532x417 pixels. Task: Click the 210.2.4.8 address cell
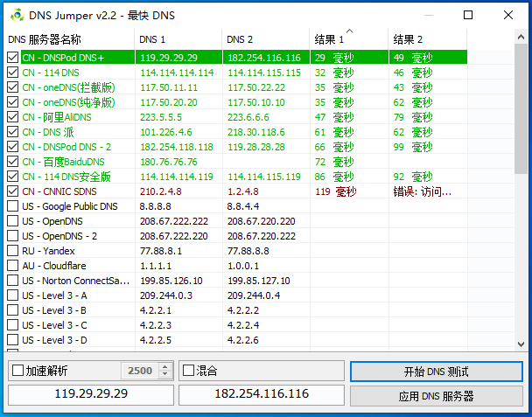160,191
